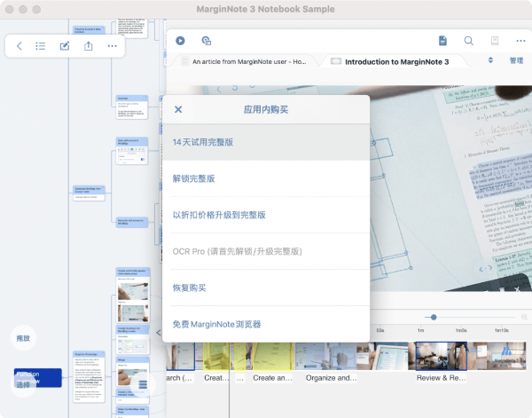Click OCR Pro disabled purchase entry
The width and height of the screenshot is (532, 418).
pos(266,251)
